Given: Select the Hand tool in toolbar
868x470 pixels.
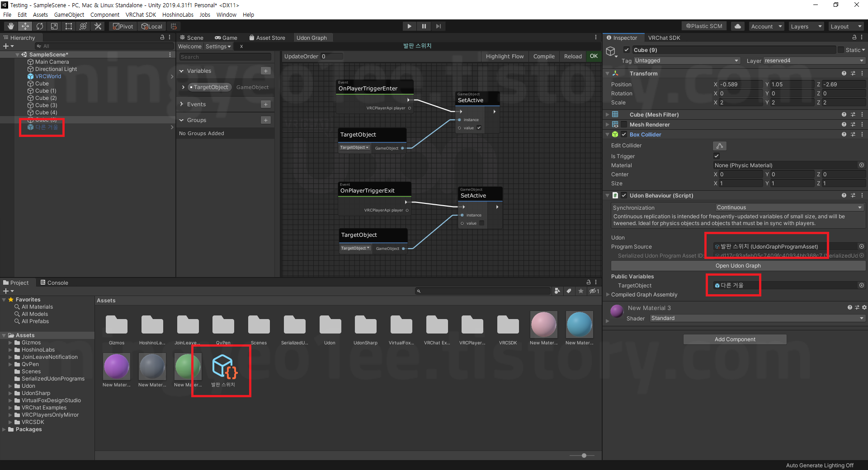Looking at the screenshot, I should (x=11, y=26).
